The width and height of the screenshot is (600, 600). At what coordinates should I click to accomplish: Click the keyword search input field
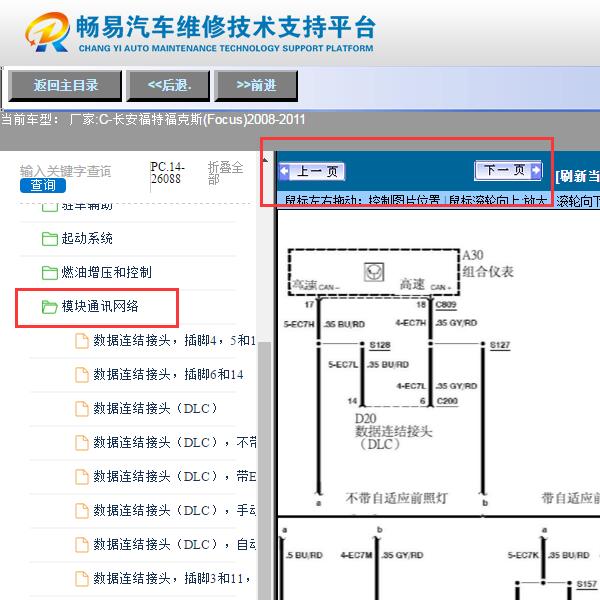(65, 171)
